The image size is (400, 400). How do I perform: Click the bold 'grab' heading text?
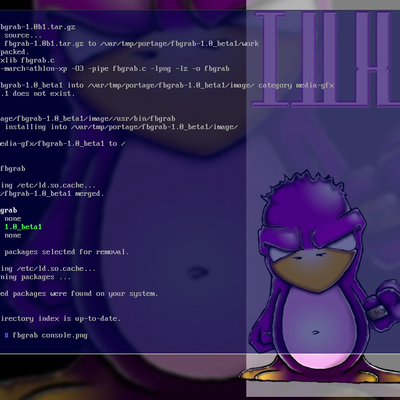8,210
